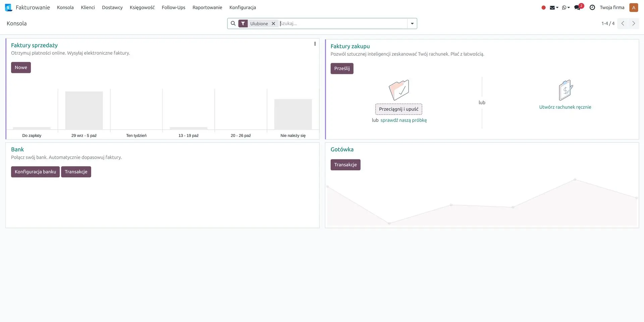This screenshot has height=322, width=644.
Task: Open the Księgowość menu
Action: pos(142,7)
